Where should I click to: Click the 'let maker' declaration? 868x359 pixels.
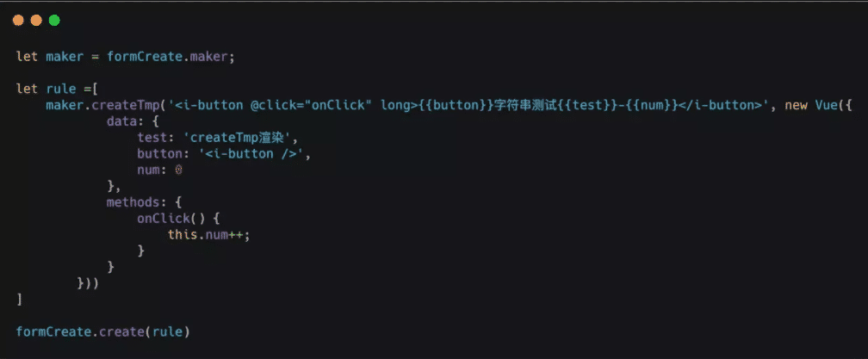(49, 57)
